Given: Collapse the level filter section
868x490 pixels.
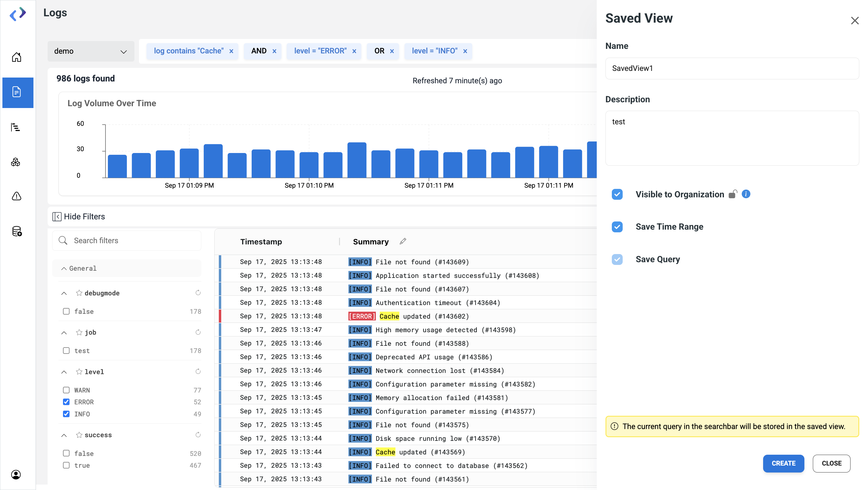Looking at the screenshot, I should coord(64,372).
